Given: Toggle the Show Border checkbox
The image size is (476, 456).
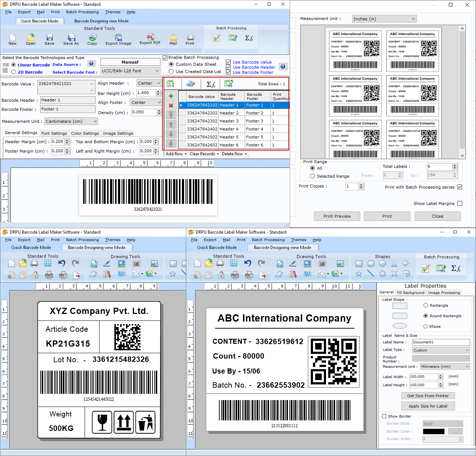Looking at the screenshot, I should [385, 416].
